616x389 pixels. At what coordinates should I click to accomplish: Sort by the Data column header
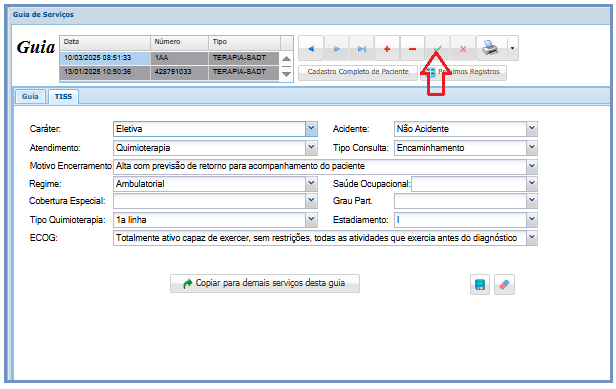click(105, 42)
